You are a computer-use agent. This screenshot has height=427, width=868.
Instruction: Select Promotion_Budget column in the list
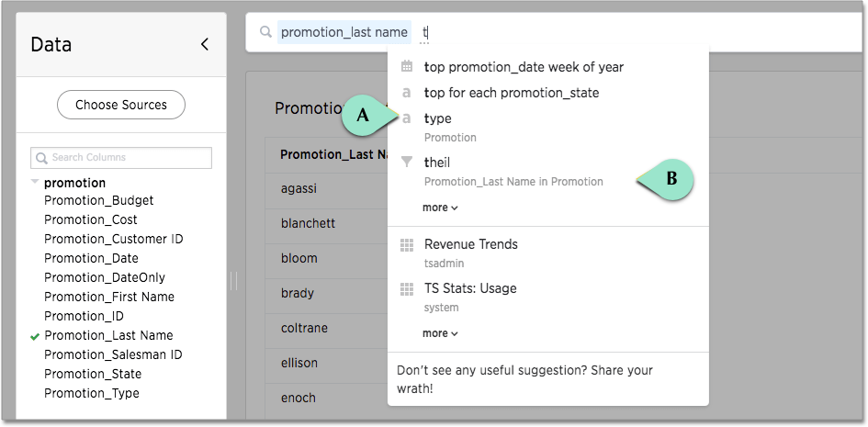point(98,200)
